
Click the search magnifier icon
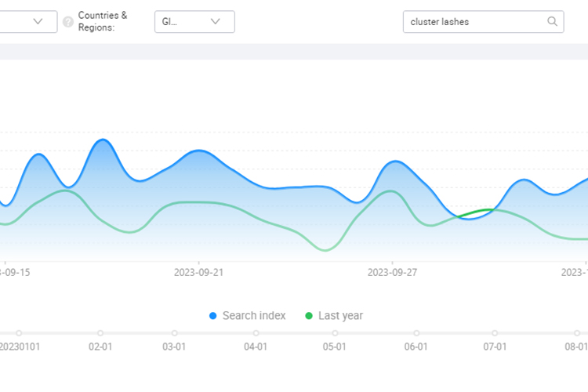pyautogui.click(x=552, y=21)
